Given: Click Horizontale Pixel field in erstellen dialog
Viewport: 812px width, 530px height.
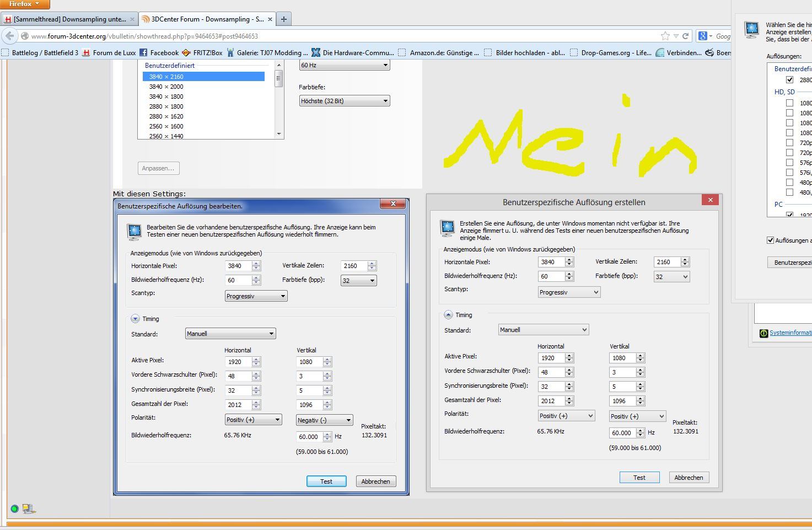Looking at the screenshot, I should [x=551, y=262].
